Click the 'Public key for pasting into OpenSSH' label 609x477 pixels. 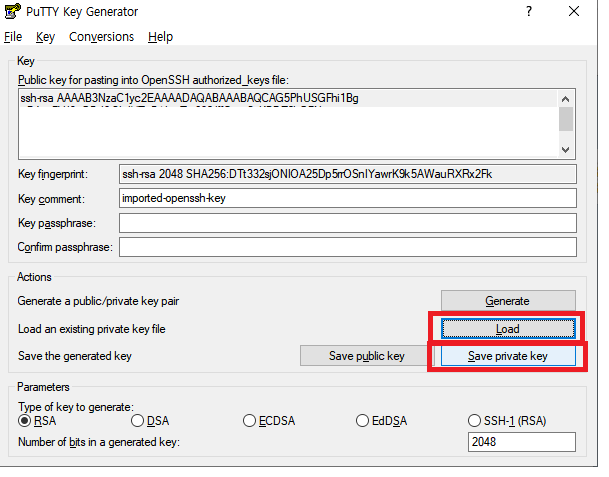(x=153, y=80)
